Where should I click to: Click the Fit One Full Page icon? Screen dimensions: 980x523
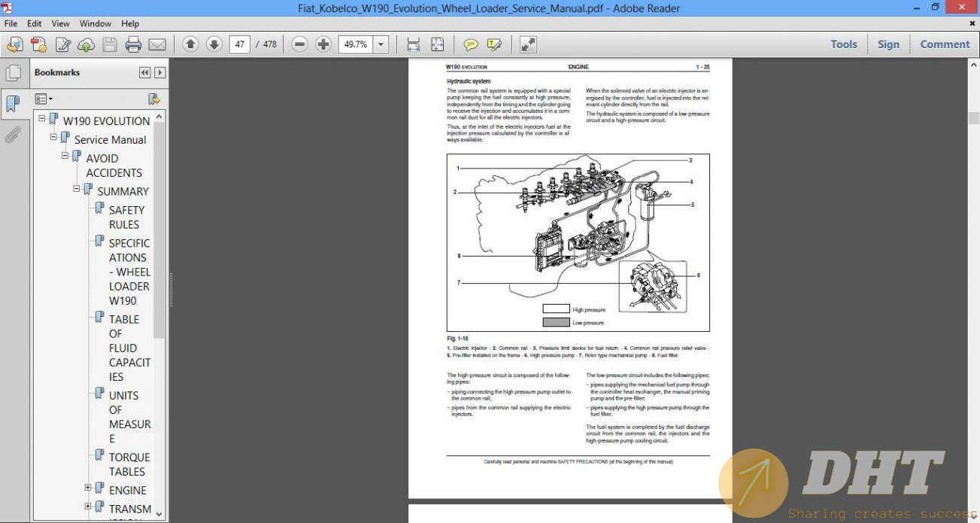pyautogui.click(x=437, y=44)
